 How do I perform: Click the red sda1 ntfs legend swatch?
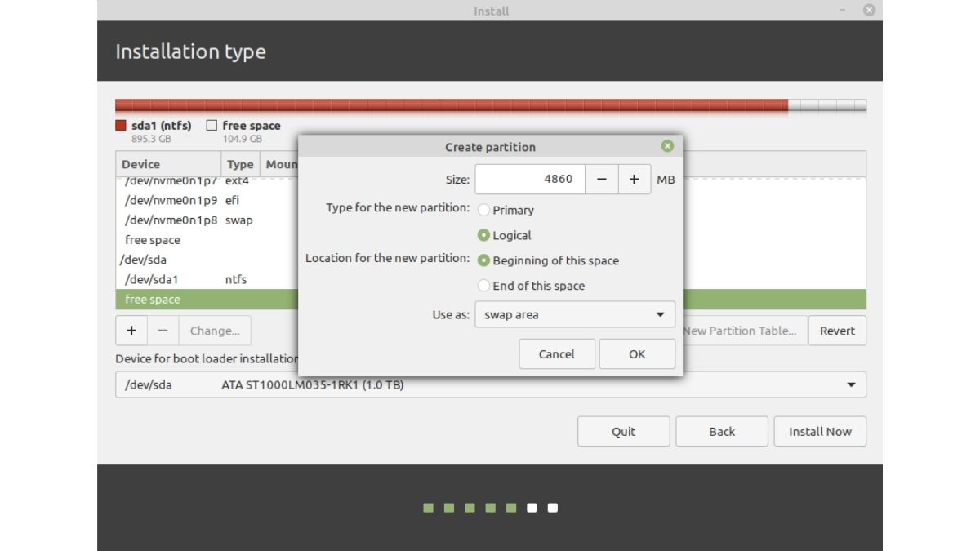[x=118, y=124]
